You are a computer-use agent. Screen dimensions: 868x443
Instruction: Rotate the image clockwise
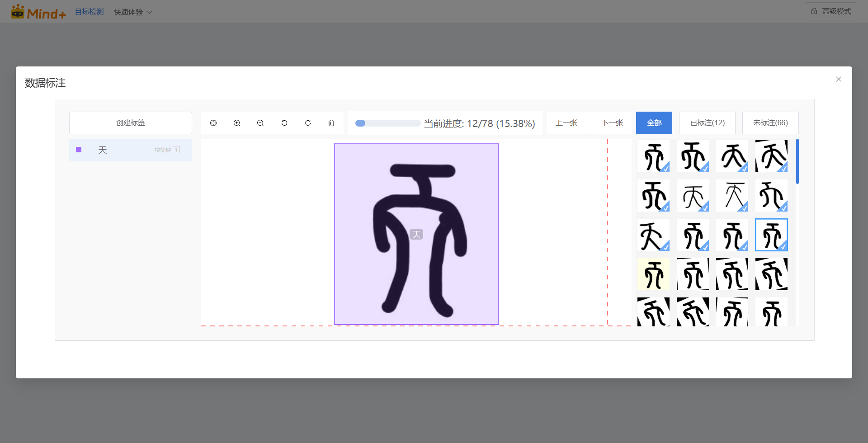point(308,123)
